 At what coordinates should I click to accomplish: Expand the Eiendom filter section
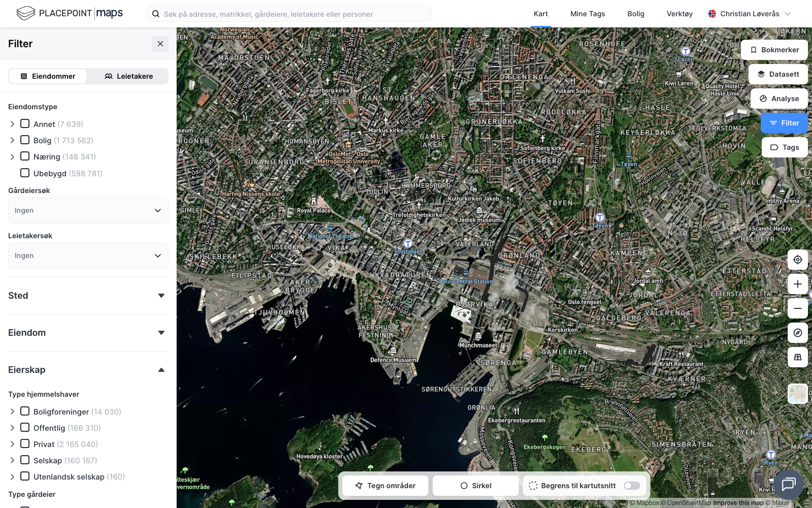point(88,333)
